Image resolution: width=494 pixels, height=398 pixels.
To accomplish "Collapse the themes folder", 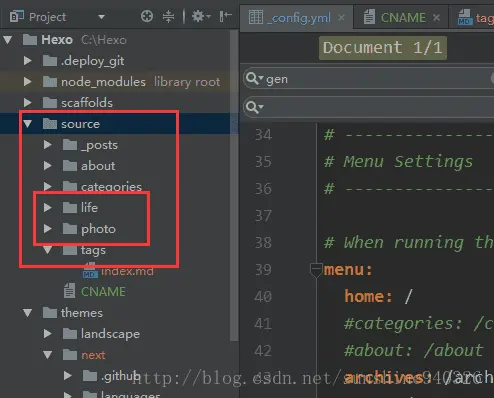I will pyautogui.click(x=28, y=313).
